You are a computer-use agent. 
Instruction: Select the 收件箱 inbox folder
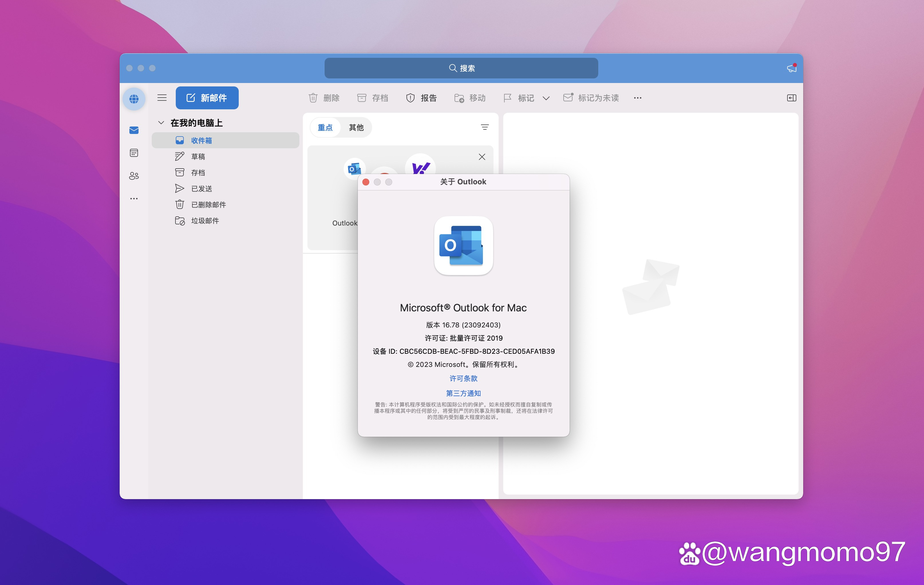pos(226,141)
